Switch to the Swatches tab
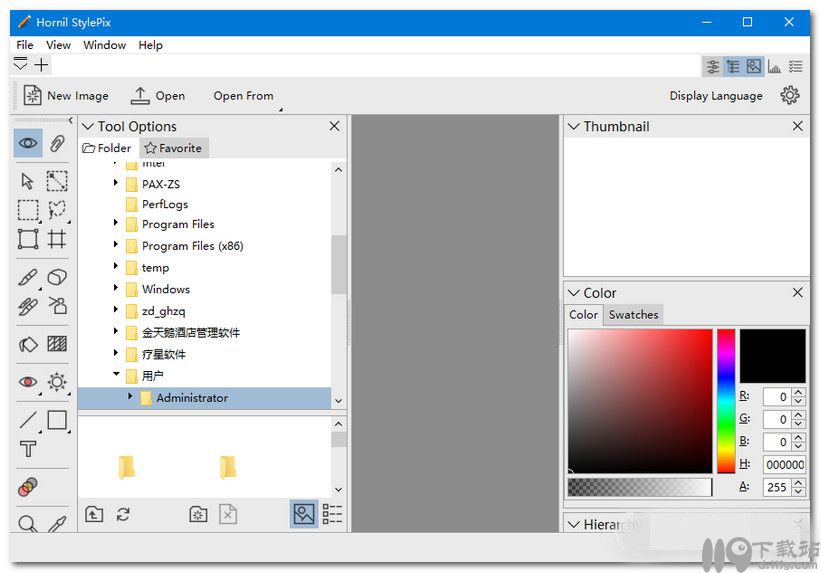 633,315
